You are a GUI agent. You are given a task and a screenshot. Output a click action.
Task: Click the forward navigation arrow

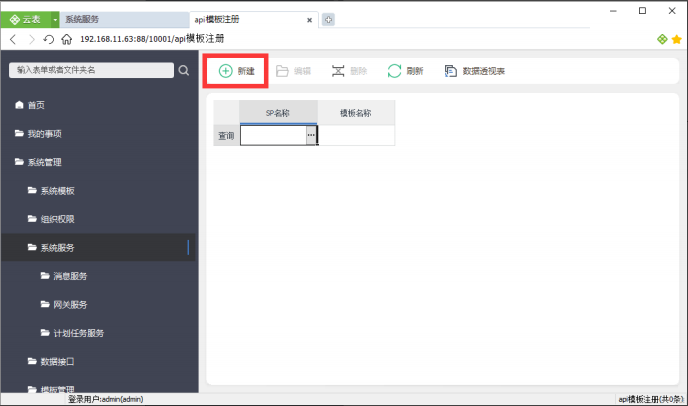point(31,40)
